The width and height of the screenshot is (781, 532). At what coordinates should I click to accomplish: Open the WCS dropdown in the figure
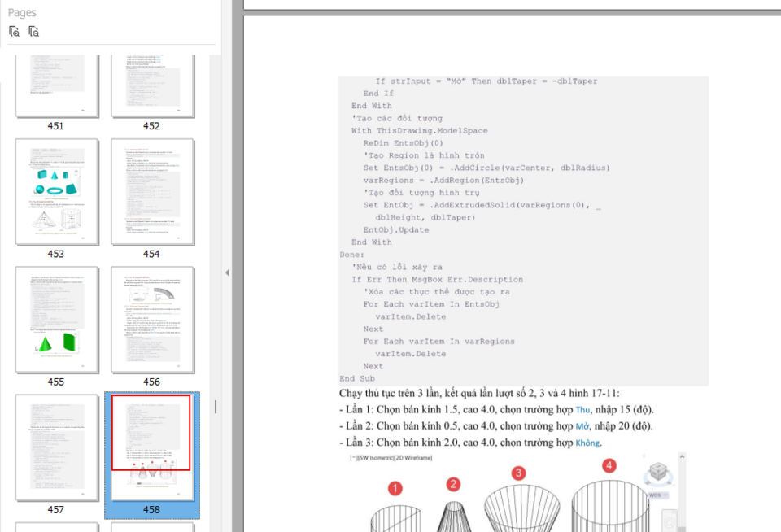(x=660, y=495)
